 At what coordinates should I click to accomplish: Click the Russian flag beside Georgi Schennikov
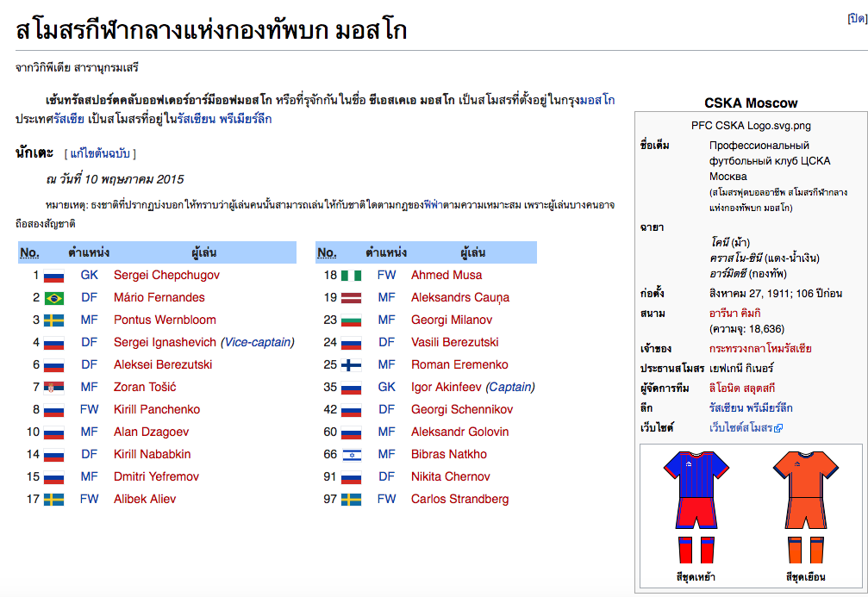click(351, 411)
